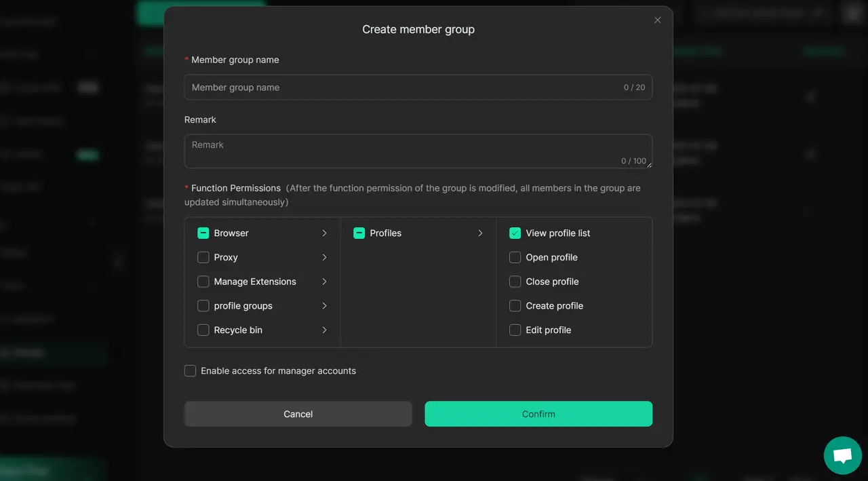Enable the Open profile permission

(x=515, y=258)
